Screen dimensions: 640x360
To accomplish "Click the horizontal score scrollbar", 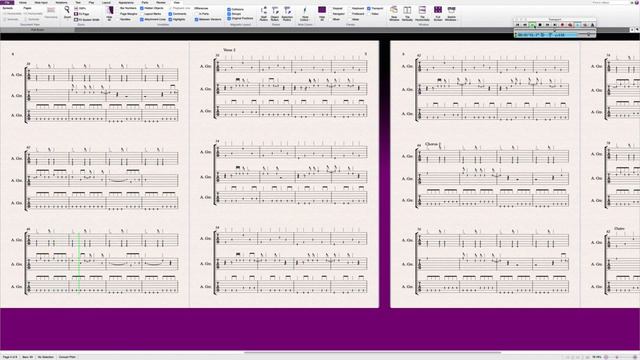I will point(372,352).
